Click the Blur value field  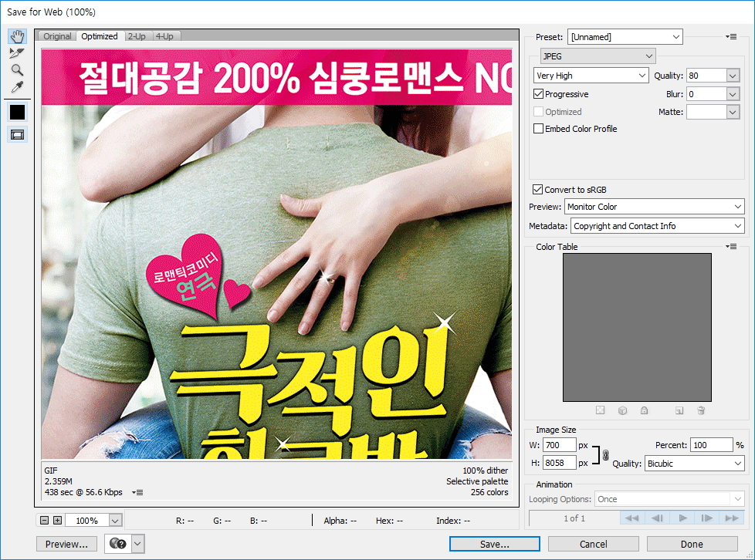pos(706,94)
